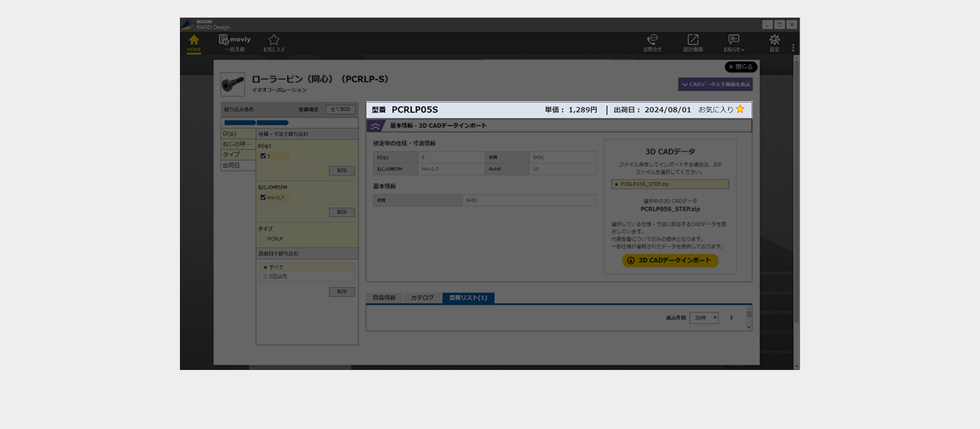Uncheck the M4×0.7 thread checkbox
This screenshot has width=980, height=429.
(x=263, y=198)
